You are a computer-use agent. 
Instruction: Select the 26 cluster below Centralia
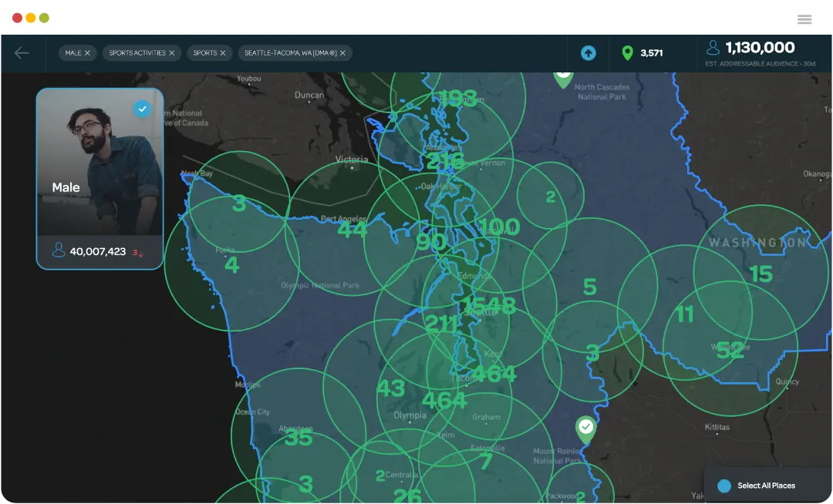click(408, 496)
